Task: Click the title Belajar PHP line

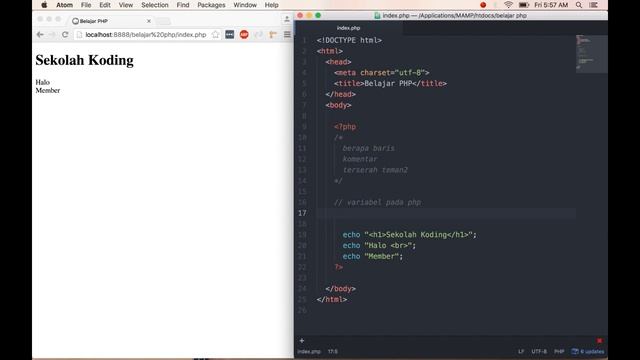Action: pyautogui.click(x=390, y=83)
